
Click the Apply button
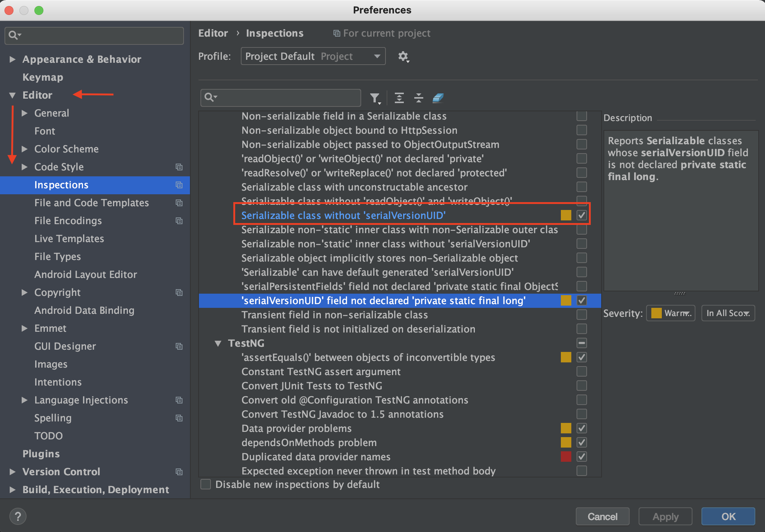(665, 516)
